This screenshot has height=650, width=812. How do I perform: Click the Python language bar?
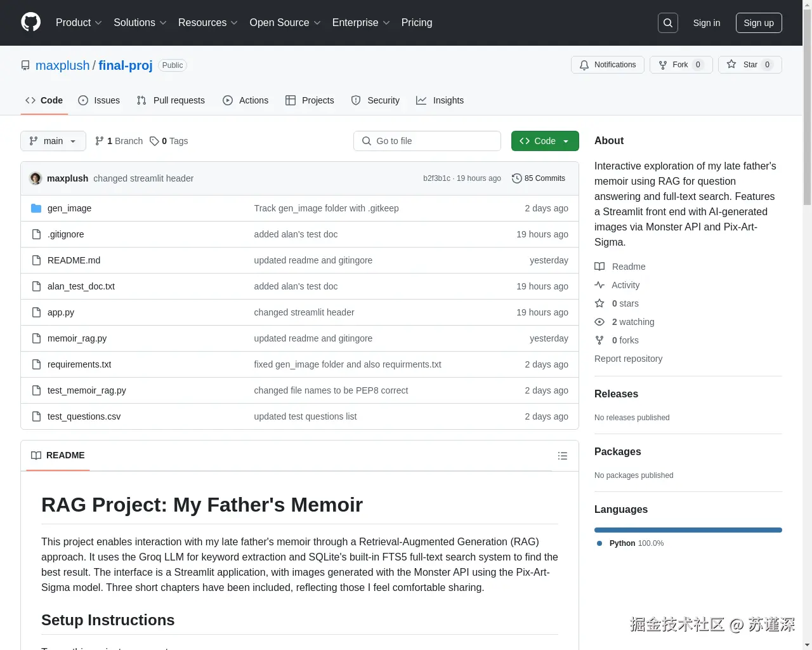pyautogui.click(x=688, y=530)
